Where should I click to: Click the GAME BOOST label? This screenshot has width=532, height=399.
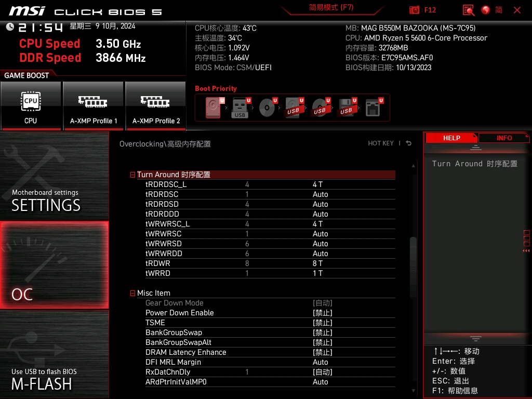coord(26,75)
